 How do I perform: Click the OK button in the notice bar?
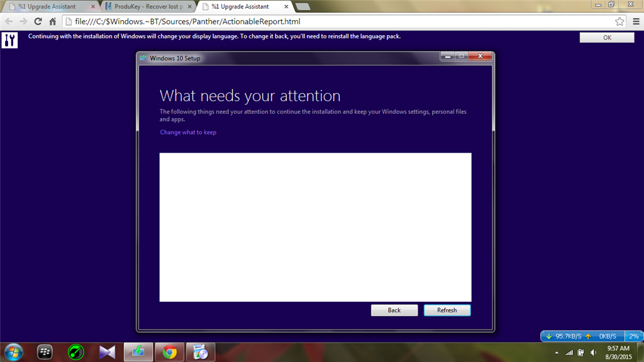coord(607,37)
